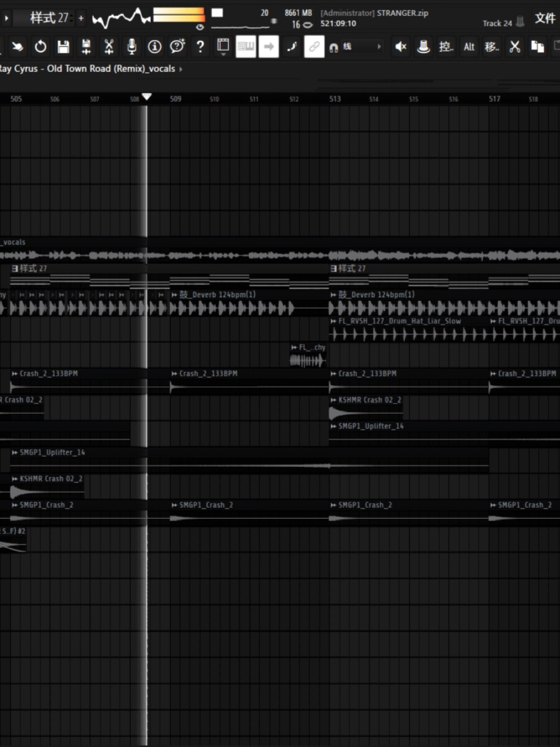Select the FL_RVSH_127_Drum_Hat_Liar_Slow clip
The width and height of the screenshot is (560, 747).
[x=409, y=328]
